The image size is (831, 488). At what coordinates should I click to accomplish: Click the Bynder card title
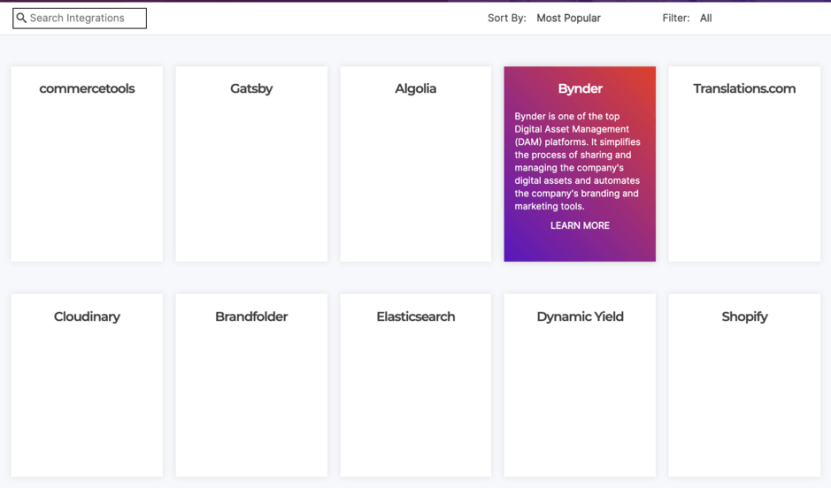pyautogui.click(x=580, y=88)
